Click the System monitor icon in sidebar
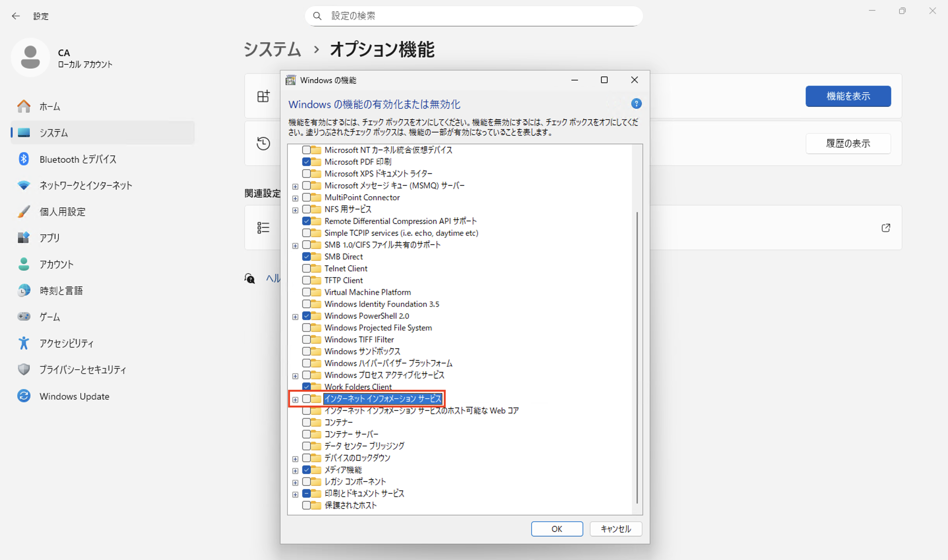 tap(24, 132)
